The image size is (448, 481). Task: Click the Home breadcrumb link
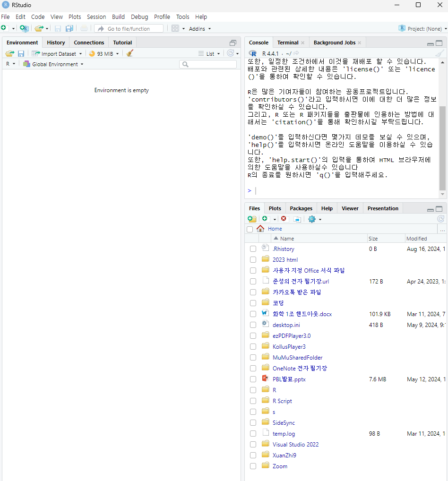[x=275, y=229]
